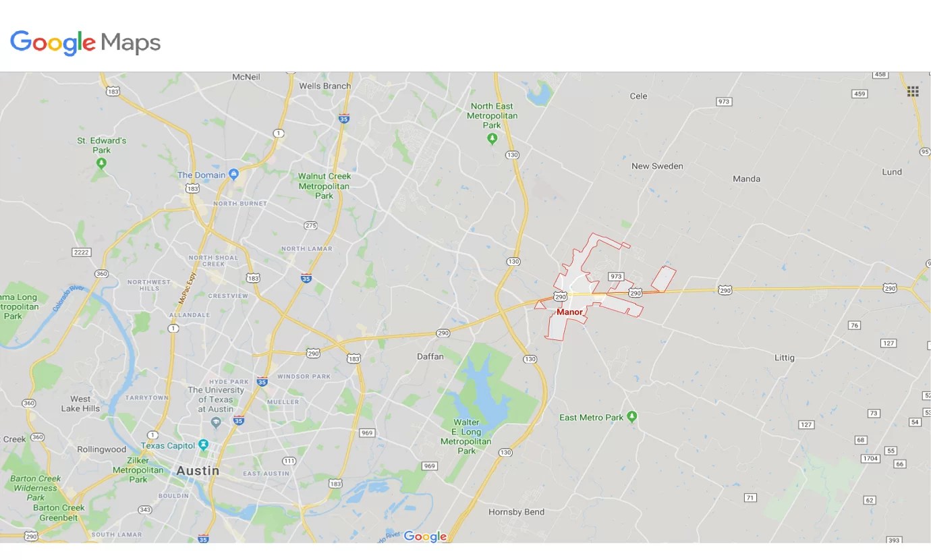Select East Metro Park marker

point(631,416)
